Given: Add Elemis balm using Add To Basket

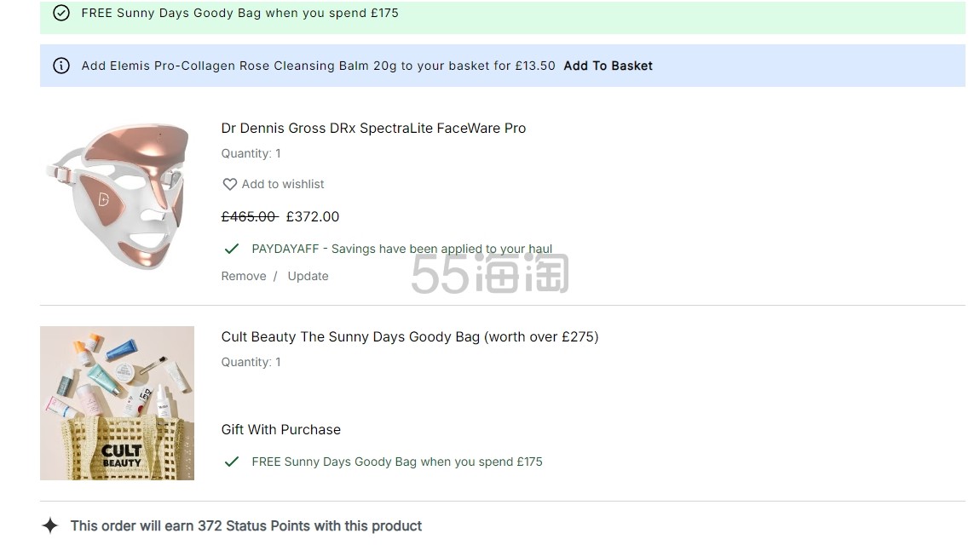Looking at the screenshot, I should (x=608, y=66).
